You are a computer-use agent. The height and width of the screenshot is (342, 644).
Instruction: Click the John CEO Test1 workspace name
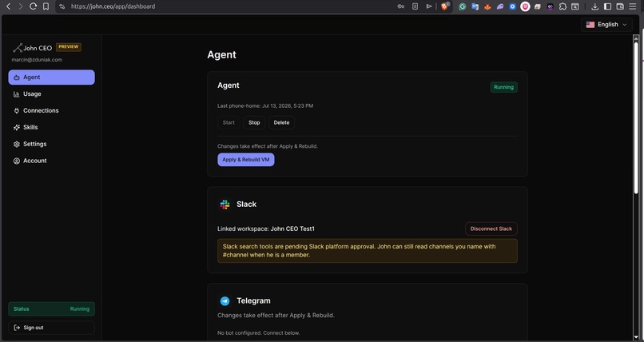click(292, 229)
